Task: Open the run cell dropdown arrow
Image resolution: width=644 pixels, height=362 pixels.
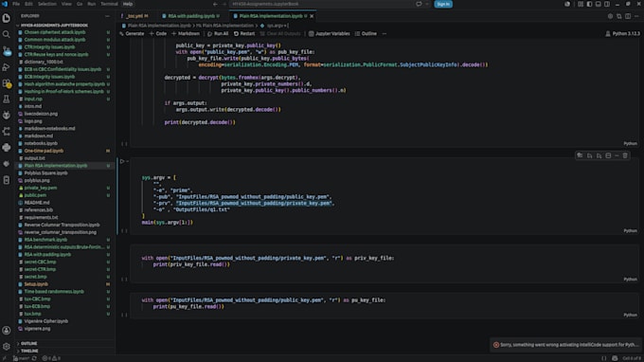Action: (128, 161)
